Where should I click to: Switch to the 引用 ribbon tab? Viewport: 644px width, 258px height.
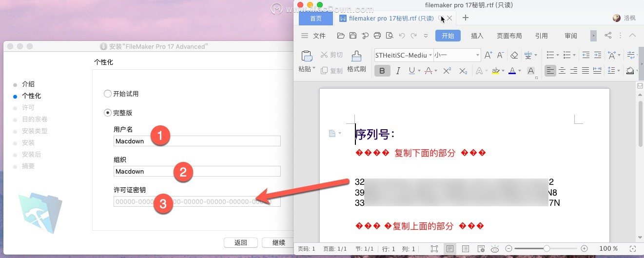(541, 36)
